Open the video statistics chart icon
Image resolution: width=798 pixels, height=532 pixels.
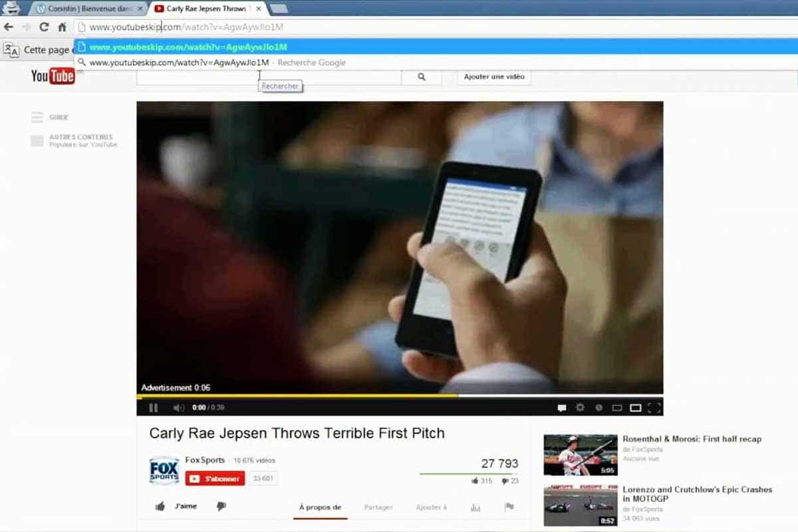coord(475,507)
